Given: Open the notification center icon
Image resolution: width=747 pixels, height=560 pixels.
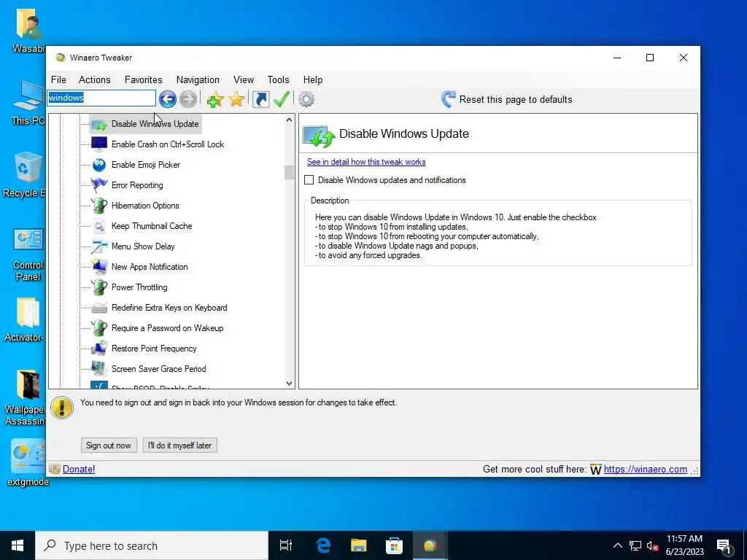Looking at the screenshot, I should [x=724, y=546].
